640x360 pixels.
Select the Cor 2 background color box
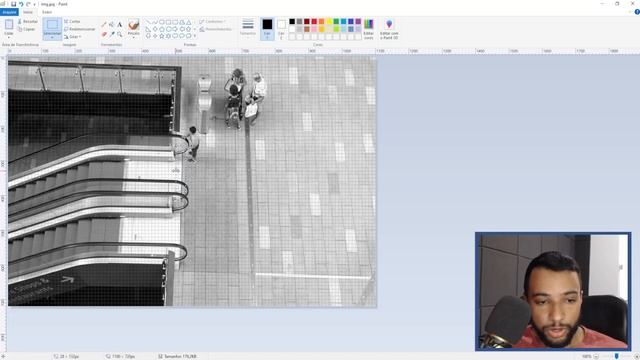(281, 29)
